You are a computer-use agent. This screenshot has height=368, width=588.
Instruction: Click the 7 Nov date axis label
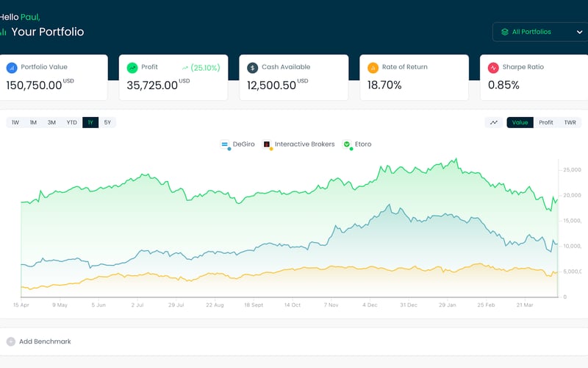pos(331,305)
